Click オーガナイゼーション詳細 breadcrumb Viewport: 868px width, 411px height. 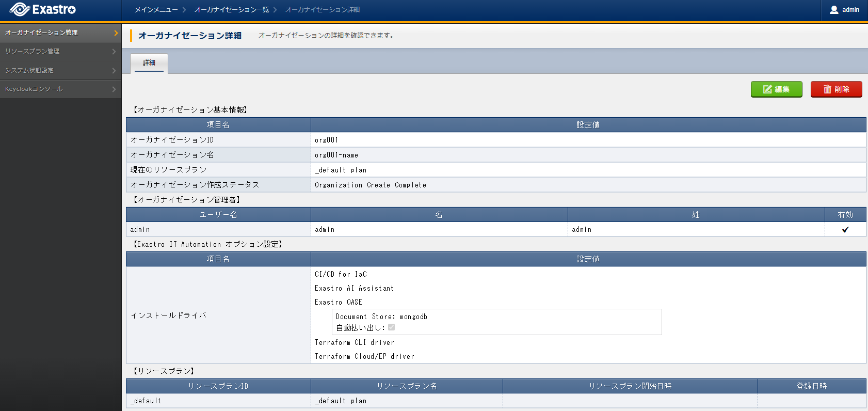[323, 10]
